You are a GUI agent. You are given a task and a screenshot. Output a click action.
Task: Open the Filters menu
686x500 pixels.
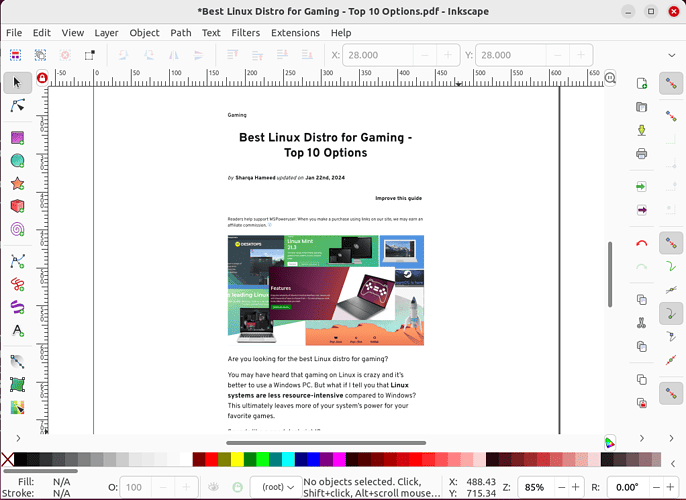[x=245, y=33]
